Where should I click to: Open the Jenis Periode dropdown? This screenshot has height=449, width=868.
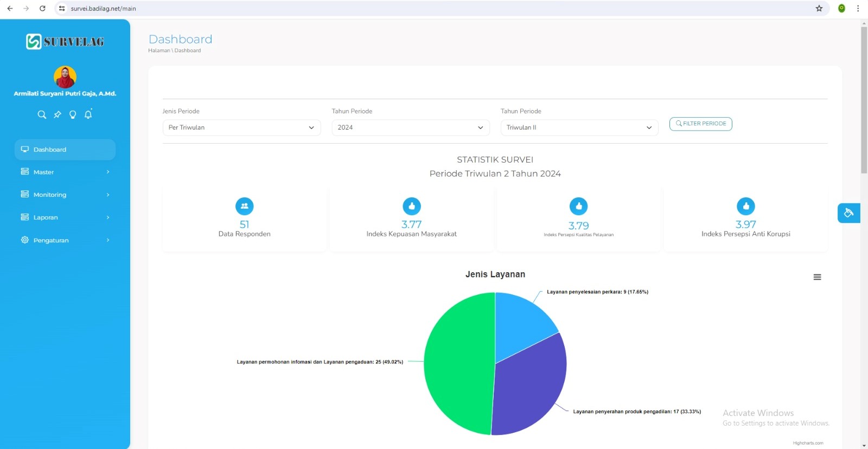241,127
